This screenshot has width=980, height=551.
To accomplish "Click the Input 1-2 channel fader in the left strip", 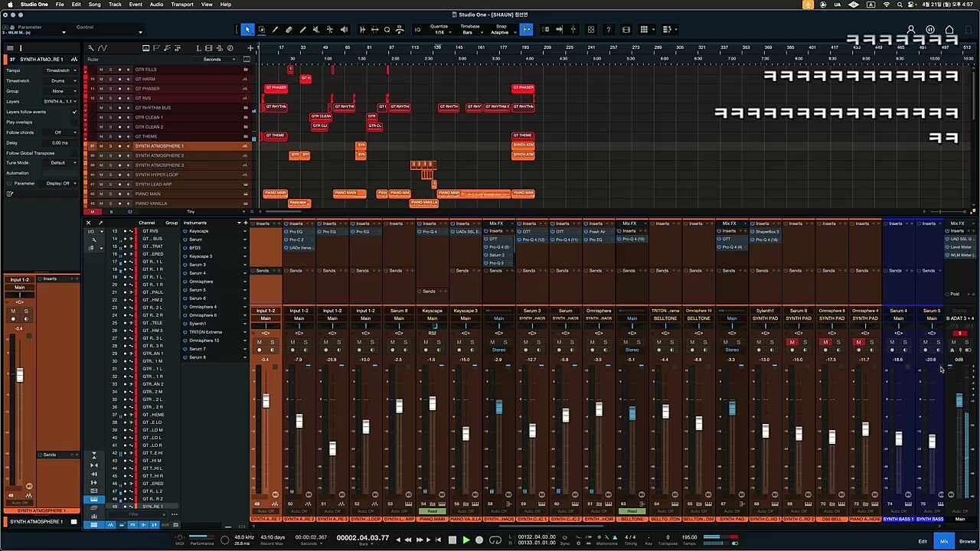I will coord(19,375).
